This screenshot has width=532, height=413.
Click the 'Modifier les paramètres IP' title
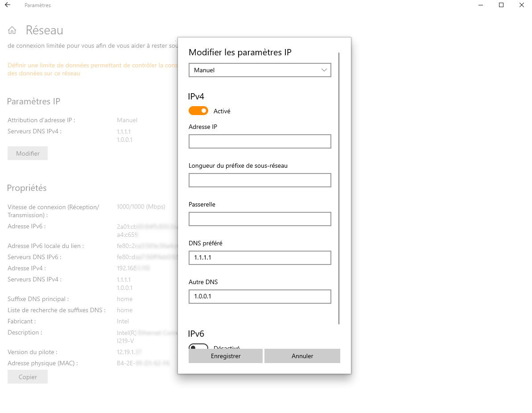tap(240, 52)
